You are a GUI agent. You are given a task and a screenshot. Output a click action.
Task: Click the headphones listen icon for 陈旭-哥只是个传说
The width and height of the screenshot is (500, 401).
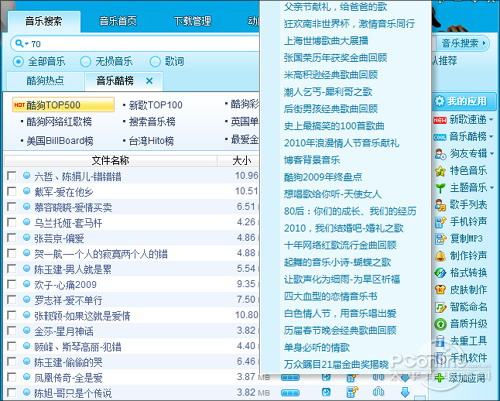379,392
